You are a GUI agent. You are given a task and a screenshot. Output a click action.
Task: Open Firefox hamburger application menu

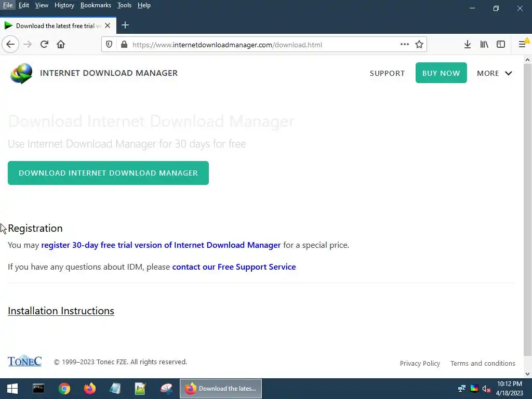tap(523, 45)
